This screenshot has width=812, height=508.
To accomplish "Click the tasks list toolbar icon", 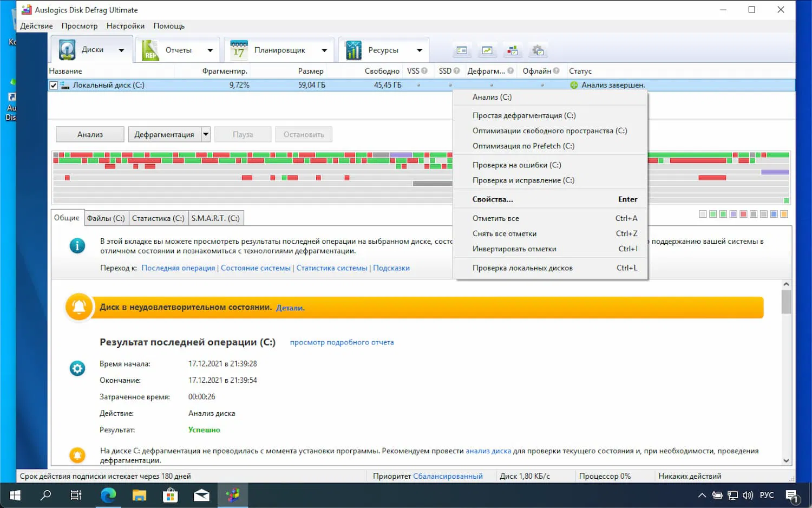I will pos(461,50).
